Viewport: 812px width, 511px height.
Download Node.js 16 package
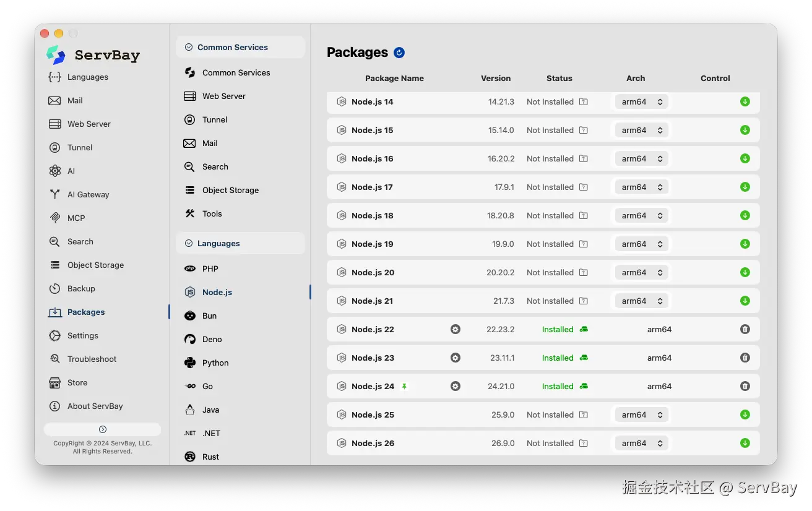click(745, 158)
